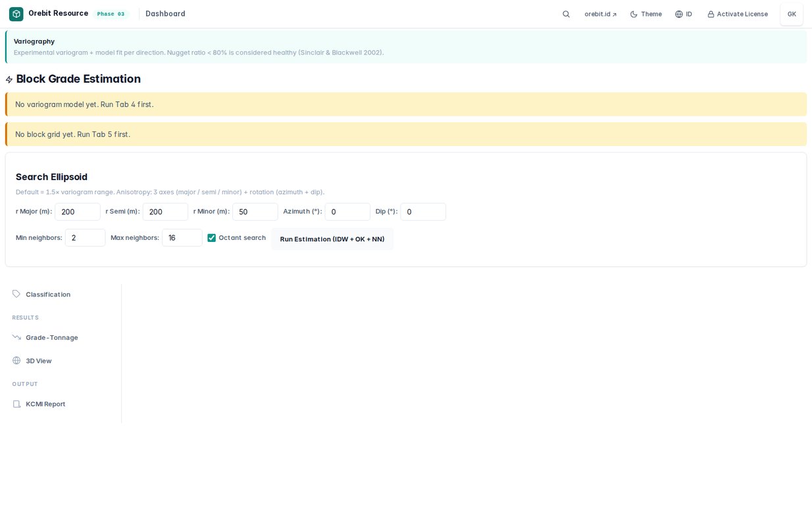This screenshot has height=526, width=812.
Task: Click the Phase 03 badge
Action: [111, 14]
